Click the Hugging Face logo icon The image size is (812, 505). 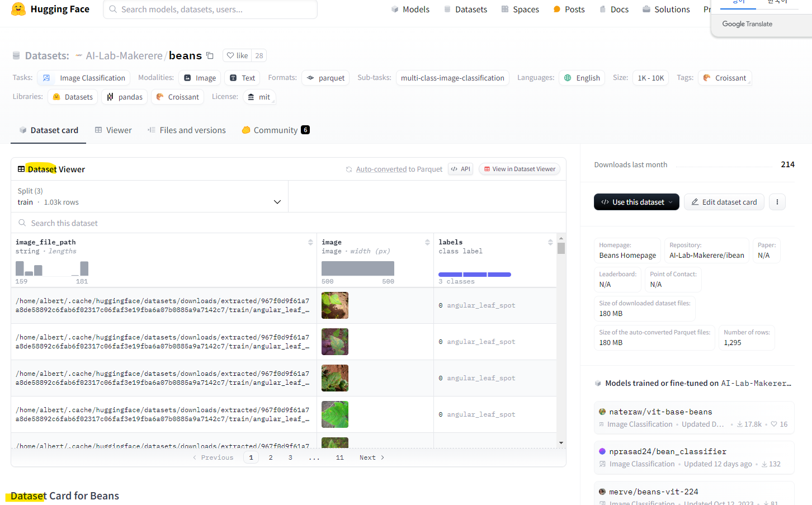click(18, 9)
